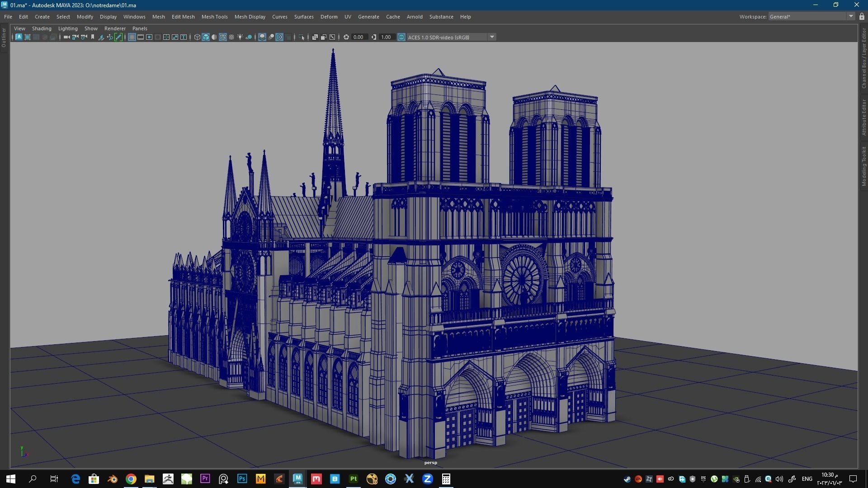
Task: Click the uTorrent tray icon
Action: (x=714, y=479)
